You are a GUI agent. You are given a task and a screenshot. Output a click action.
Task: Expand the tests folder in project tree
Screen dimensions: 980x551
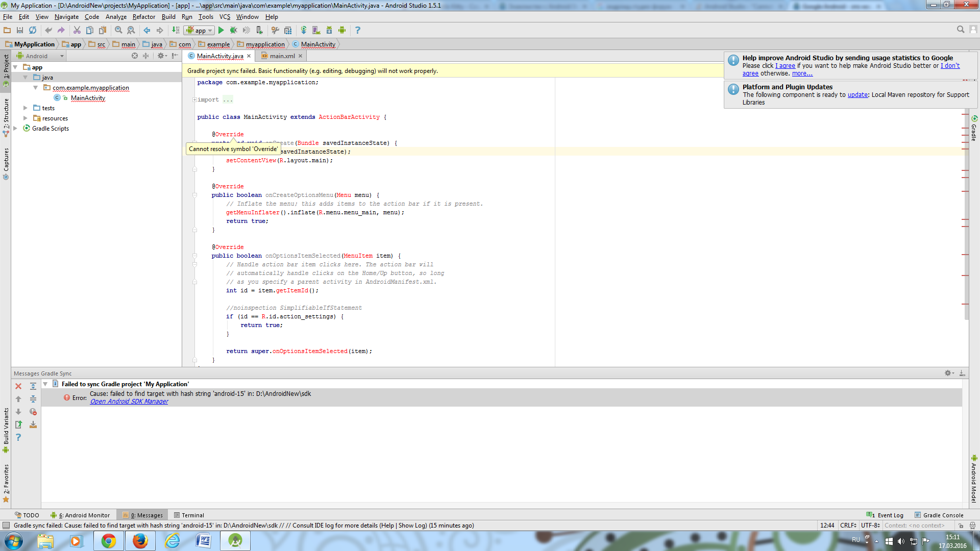(x=25, y=108)
